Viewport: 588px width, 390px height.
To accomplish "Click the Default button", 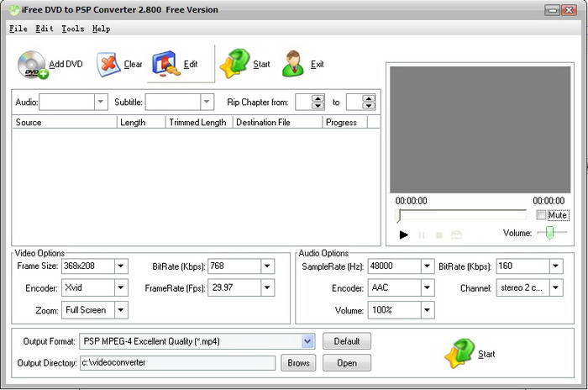I will coord(347,341).
